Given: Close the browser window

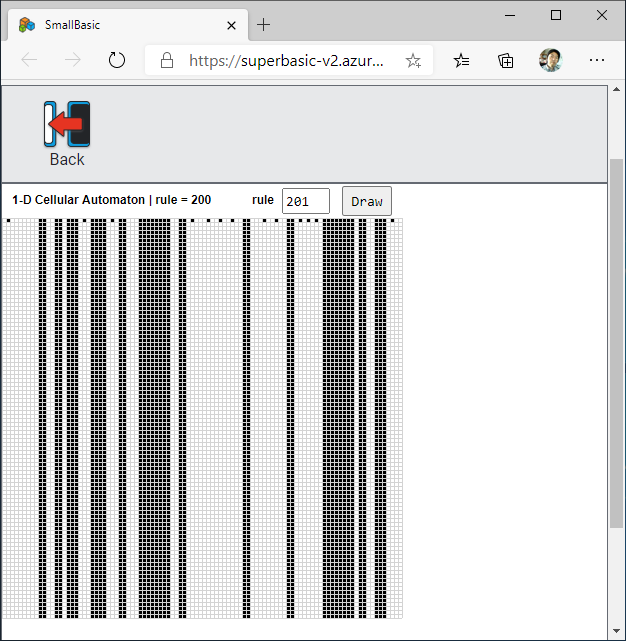Looking at the screenshot, I should pos(601,16).
